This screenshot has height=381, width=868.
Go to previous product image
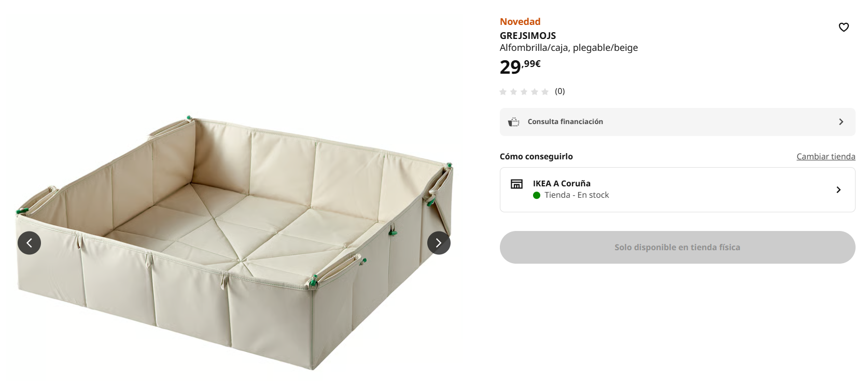(x=29, y=243)
